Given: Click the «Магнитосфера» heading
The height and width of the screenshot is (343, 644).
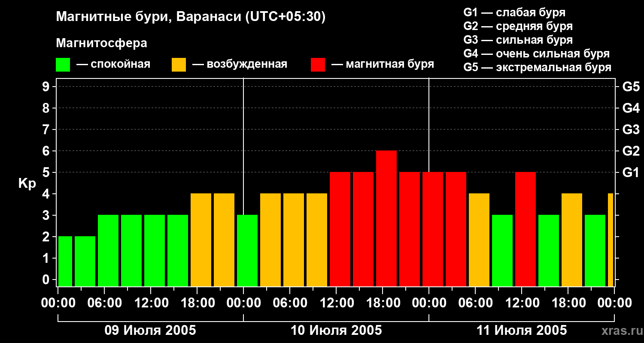Looking at the screenshot, I should (101, 43).
